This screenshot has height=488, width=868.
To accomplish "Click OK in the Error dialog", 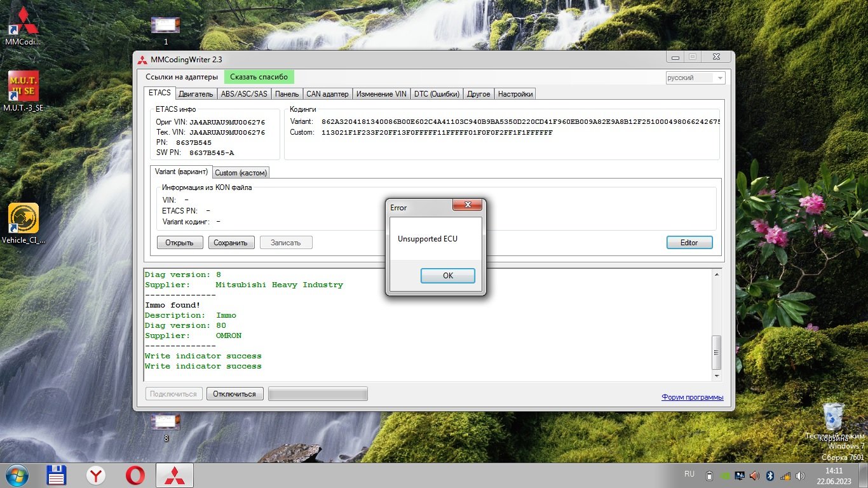I will point(447,275).
